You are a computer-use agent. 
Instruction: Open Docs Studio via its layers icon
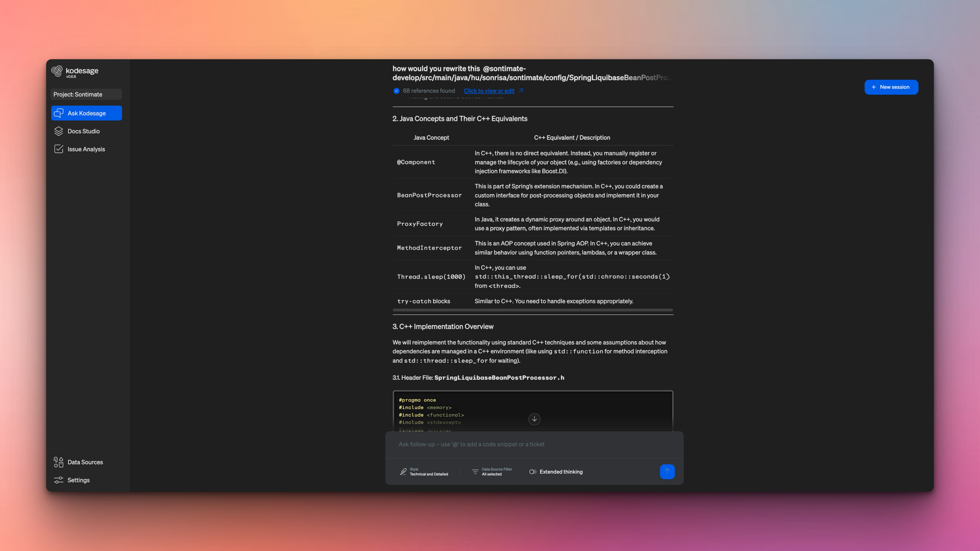point(58,131)
